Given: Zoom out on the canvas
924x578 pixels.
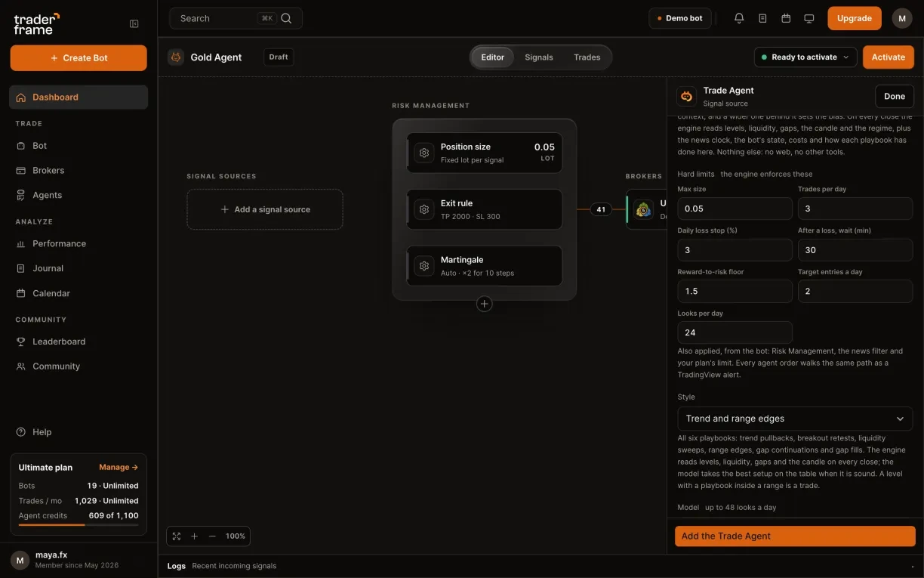Looking at the screenshot, I should tap(212, 536).
